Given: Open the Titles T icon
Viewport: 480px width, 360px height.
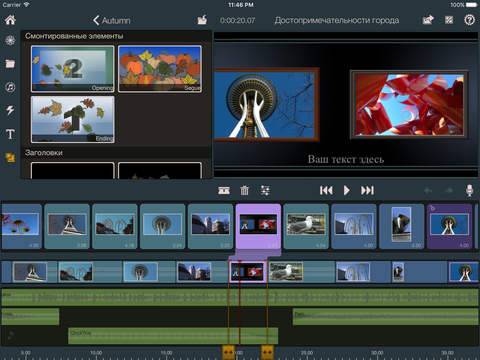Looking at the screenshot, I should (x=10, y=134).
